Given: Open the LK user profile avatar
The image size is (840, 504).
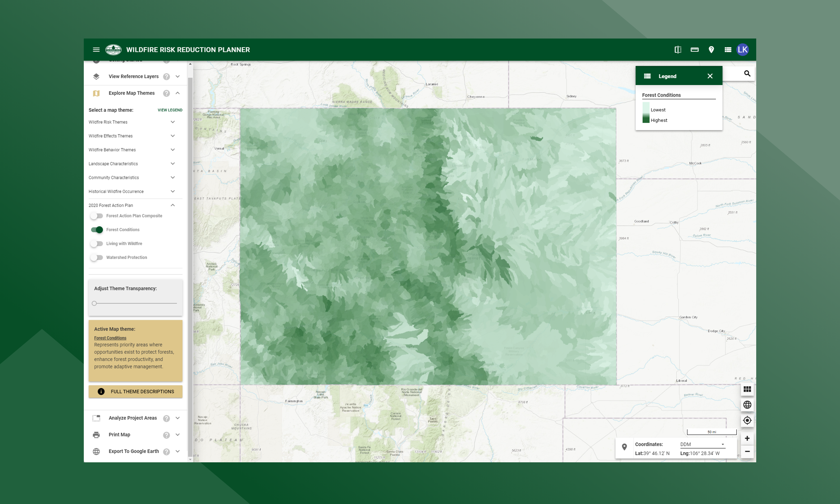Looking at the screenshot, I should pyautogui.click(x=743, y=50).
